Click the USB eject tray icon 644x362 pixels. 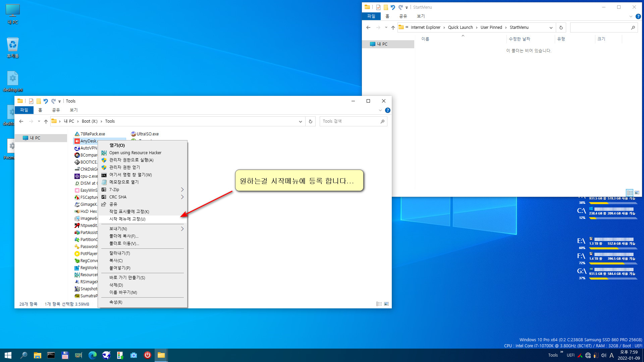coord(596,355)
